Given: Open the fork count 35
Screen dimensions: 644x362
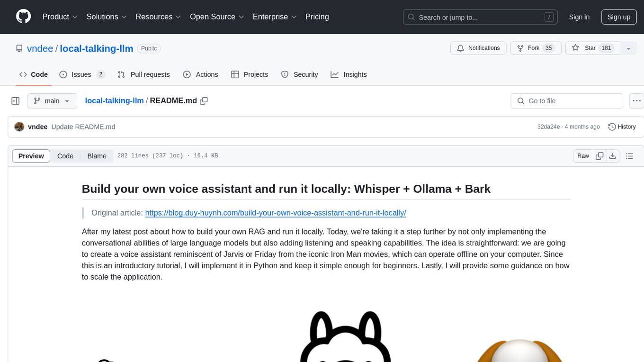Looking at the screenshot, I should (x=549, y=48).
